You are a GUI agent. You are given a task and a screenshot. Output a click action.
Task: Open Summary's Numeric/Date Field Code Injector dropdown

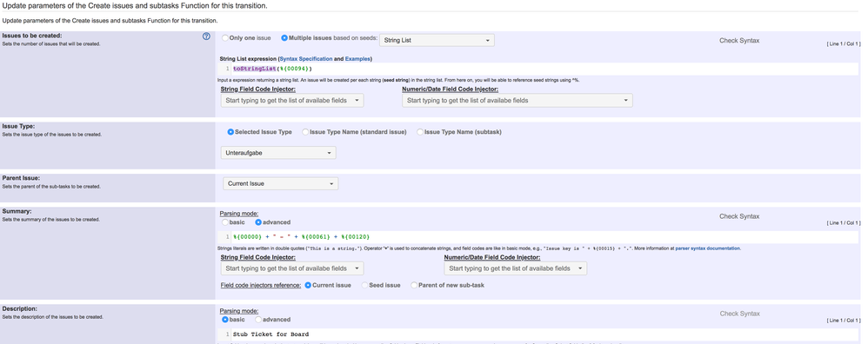(516, 268)
